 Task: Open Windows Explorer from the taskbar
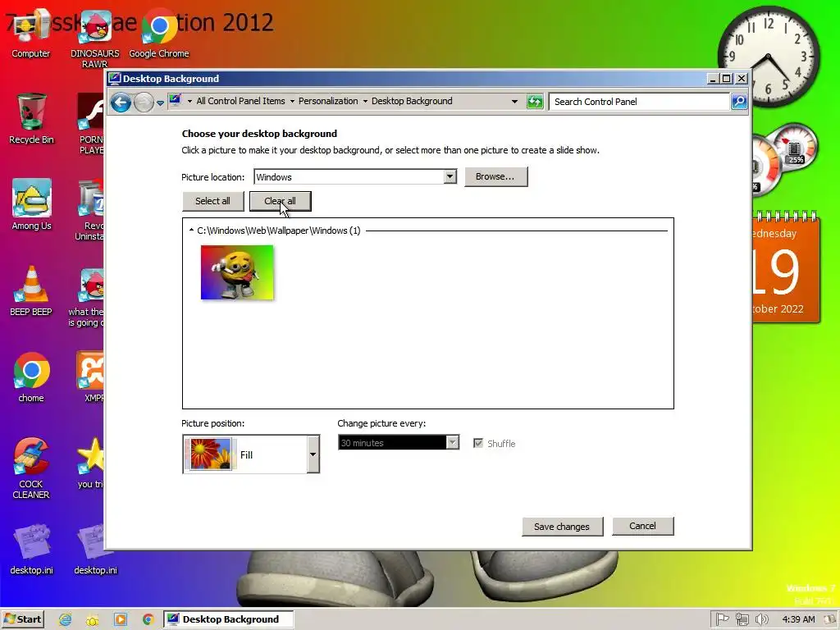(x=93, y=619)
